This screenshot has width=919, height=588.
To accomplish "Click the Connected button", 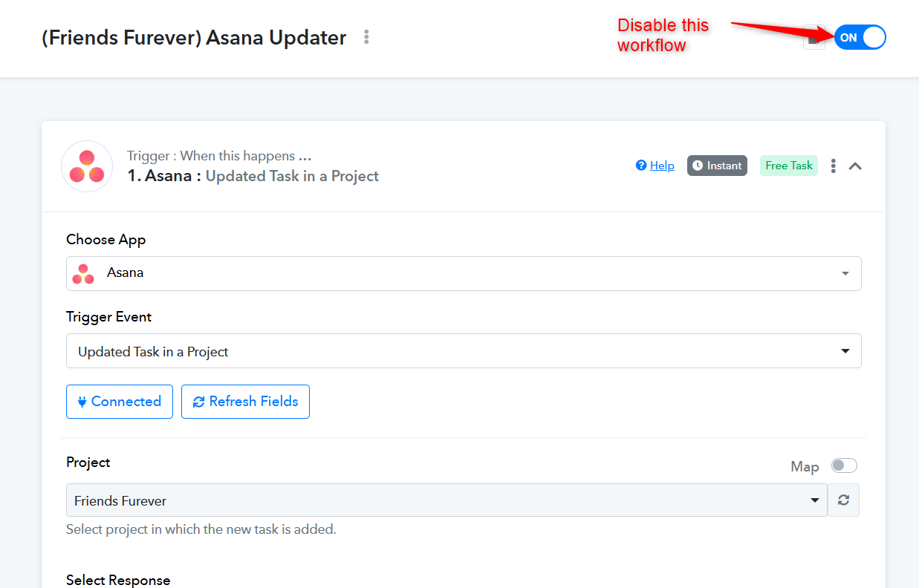I will pyautogui.click(x=120, y=402).
